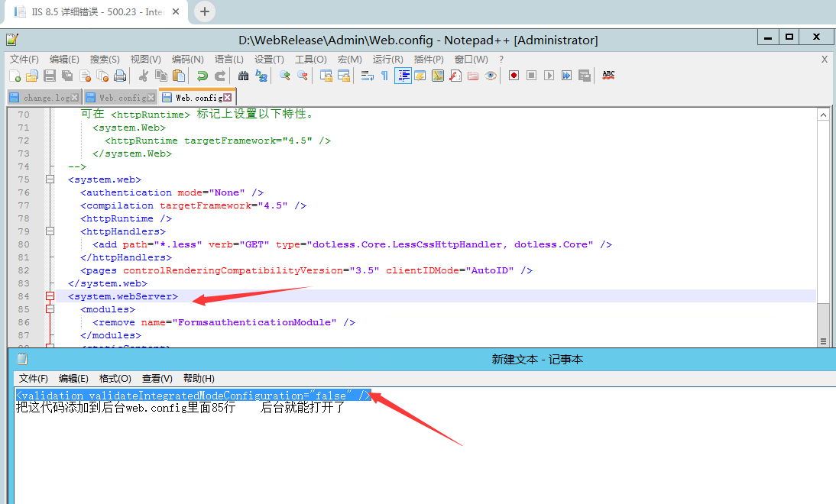Click the spell check ABC icon

point(608,75)
